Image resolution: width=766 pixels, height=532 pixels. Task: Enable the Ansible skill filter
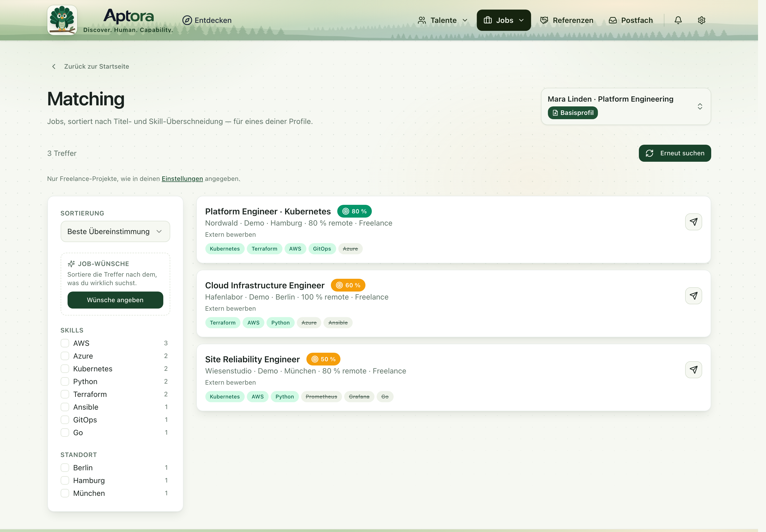tap(65, 407)
